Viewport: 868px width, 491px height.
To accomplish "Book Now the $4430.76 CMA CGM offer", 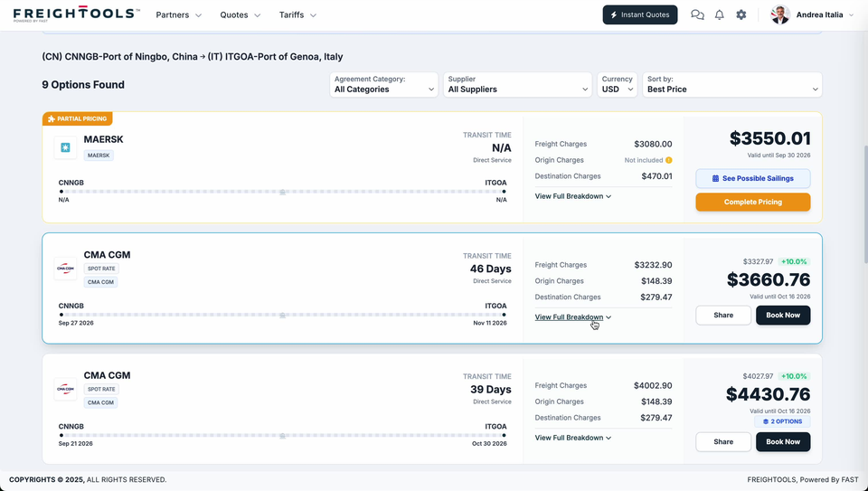I will [783, 442].
